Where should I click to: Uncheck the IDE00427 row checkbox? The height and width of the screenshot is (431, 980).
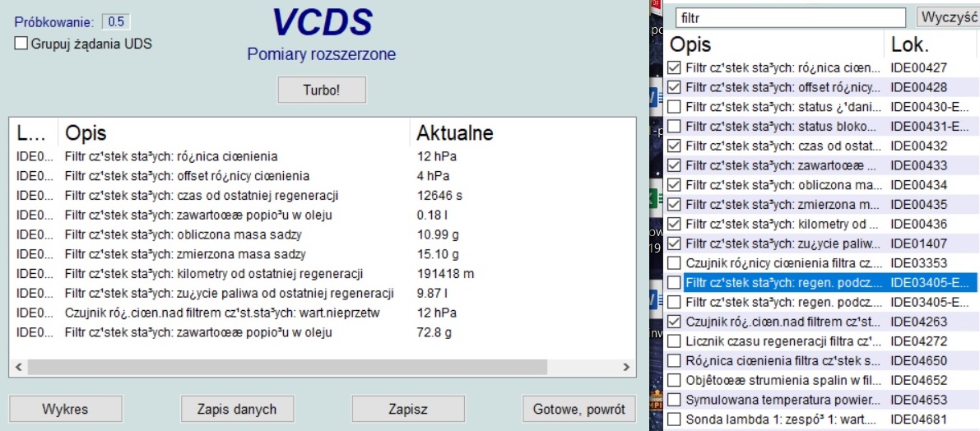[674, 67]
